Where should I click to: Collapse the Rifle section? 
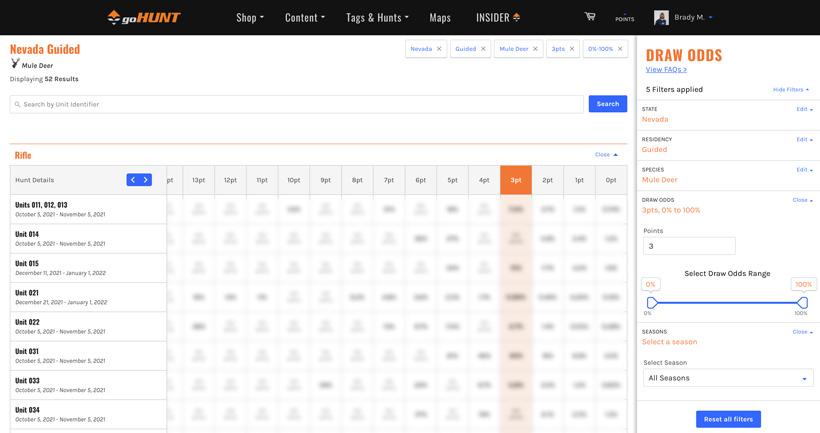pyautogui.click(x=606, y=155)
